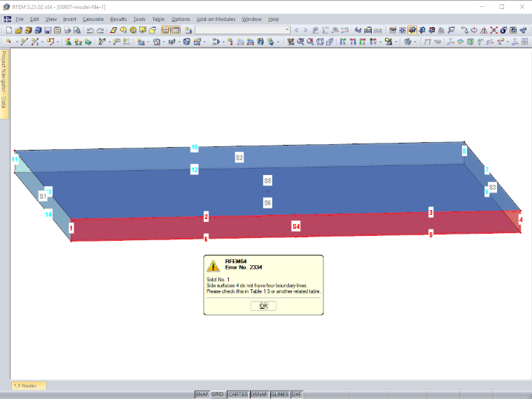
Task: Click the Print preview magnifier icon
Action: (77, 30)
